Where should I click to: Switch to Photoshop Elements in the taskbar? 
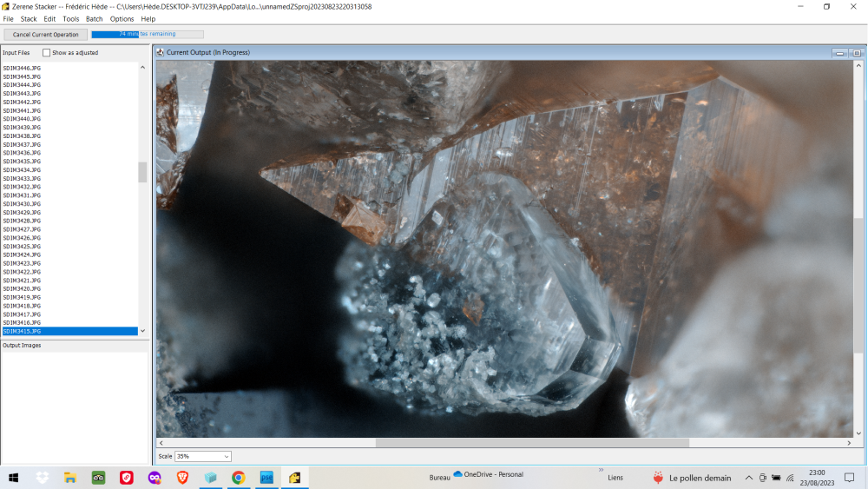coord(266,477)
